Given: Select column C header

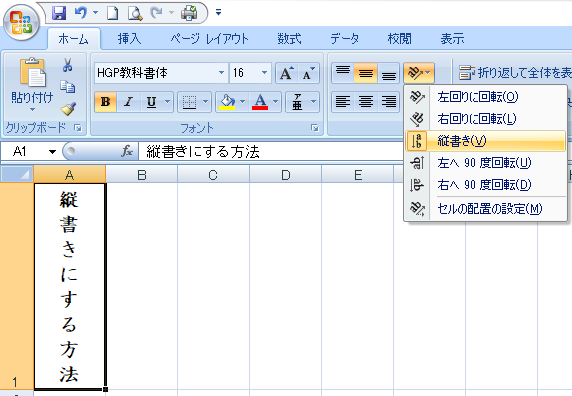Looking at the screenshot, I should (213, 175).
